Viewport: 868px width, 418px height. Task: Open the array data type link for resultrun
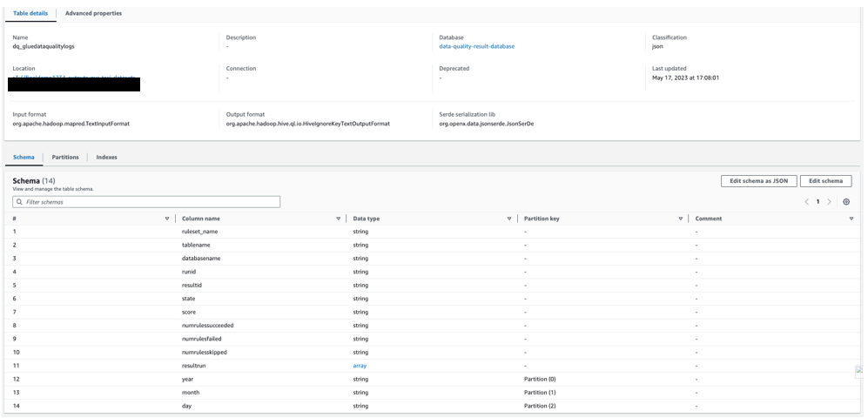click(x=360, y=366)
